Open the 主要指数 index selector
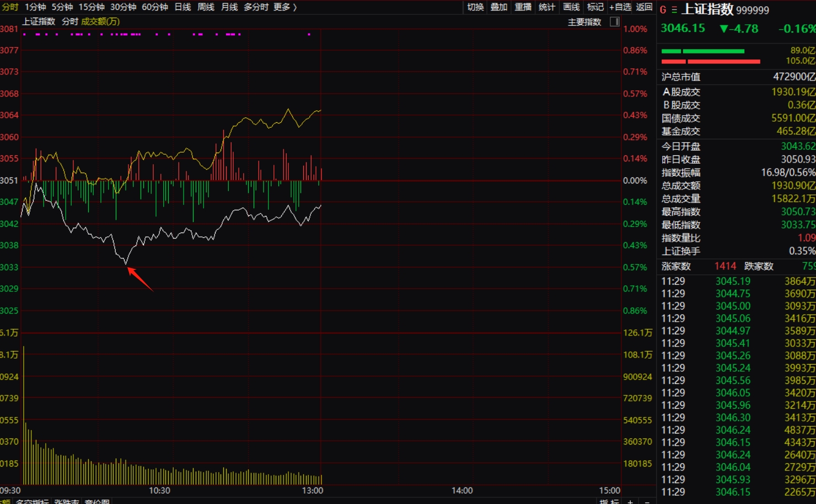This screenshot has width=816, height=504. point(584,22)
